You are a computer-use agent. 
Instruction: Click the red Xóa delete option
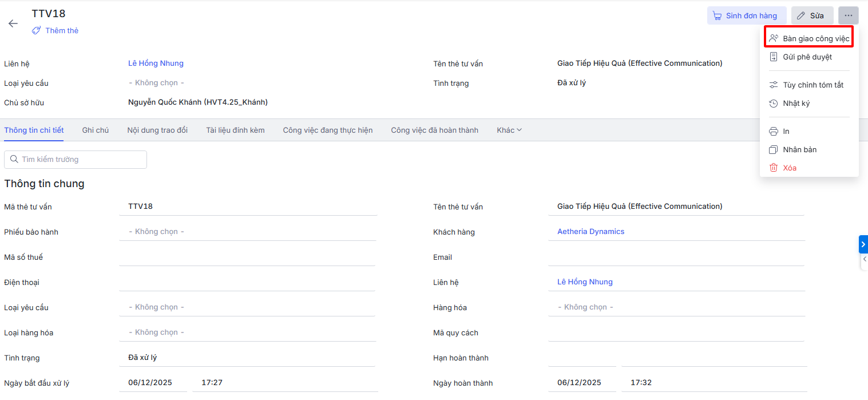point(789,168)
